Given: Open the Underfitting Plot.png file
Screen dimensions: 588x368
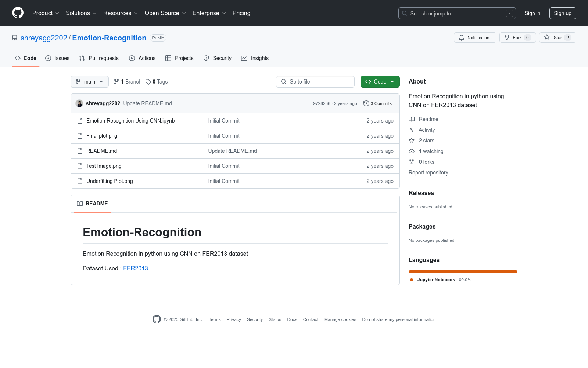Looking at the screenshot, I should tap(110, 181).
